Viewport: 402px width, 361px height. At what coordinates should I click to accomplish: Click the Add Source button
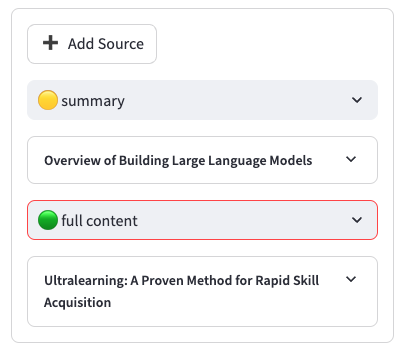(x=92, y=44)
